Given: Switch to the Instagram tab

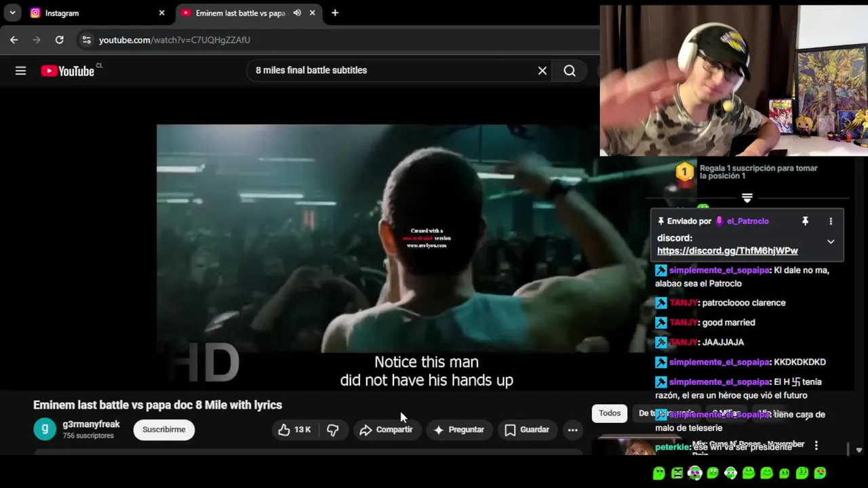Looking at the screenshot, I should coord(96,13).
